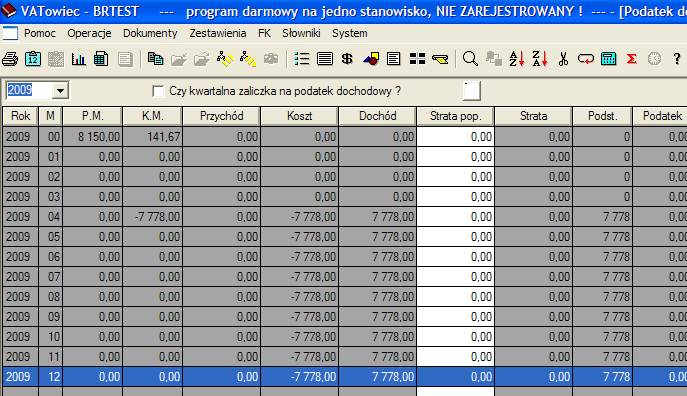This screenshot has width=687, height=396.
Task: Open the Operacje menu
Action: pyautogui.click(x=89, y=33)
